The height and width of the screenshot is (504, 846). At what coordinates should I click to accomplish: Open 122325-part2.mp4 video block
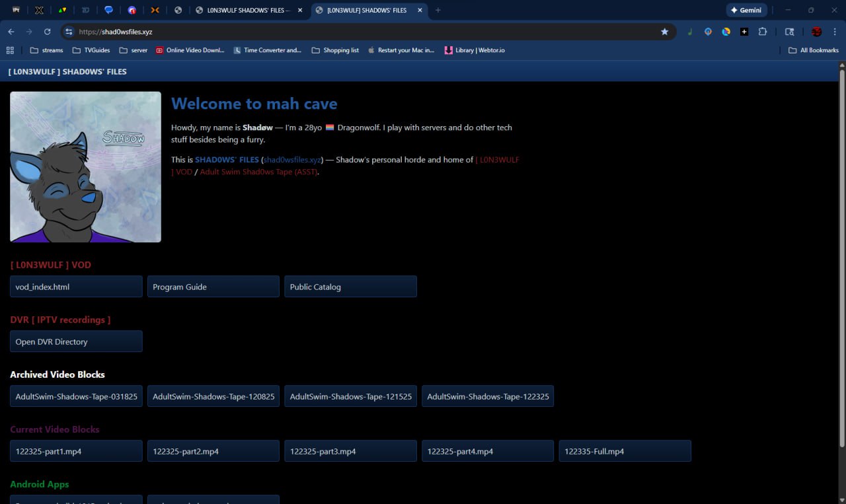(213, 451)
